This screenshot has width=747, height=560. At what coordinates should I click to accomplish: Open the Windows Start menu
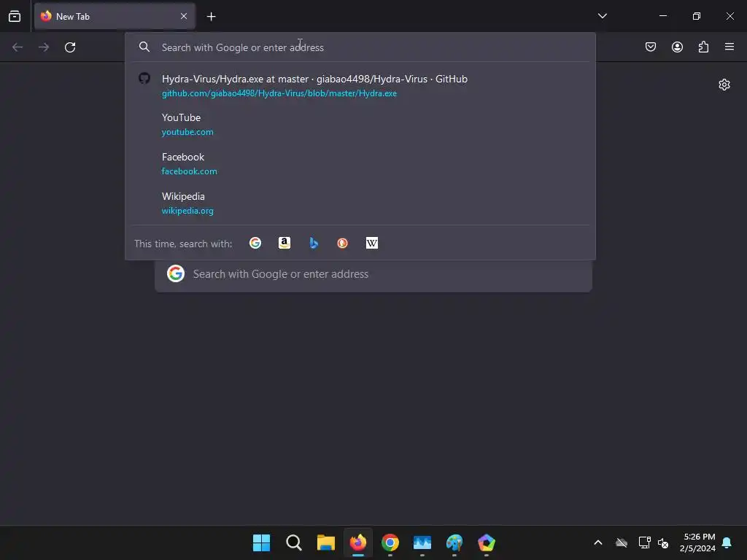(x=262, y=542)
